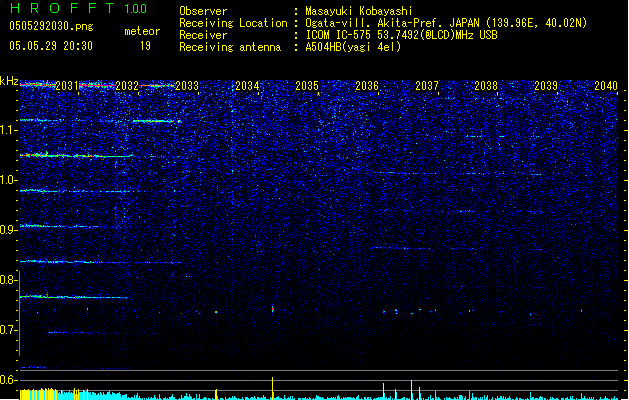
Task: Click the 0.6 kHz axis label
Action: [9, 380]
